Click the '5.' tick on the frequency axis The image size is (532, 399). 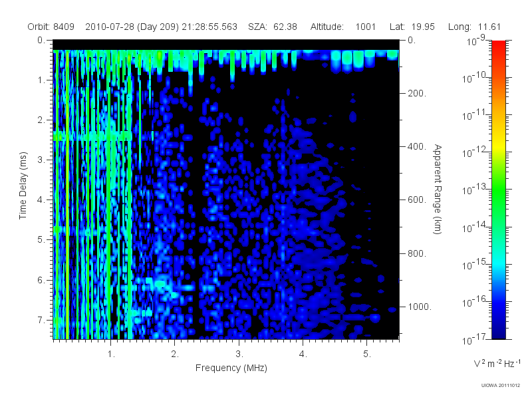(367, 354)
